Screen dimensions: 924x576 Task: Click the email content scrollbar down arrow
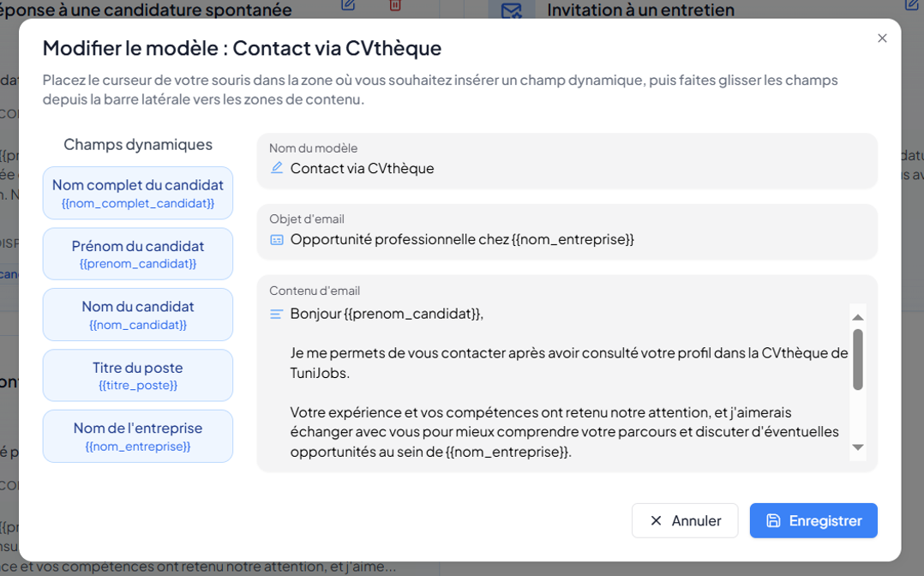click(x=857, y=447)
